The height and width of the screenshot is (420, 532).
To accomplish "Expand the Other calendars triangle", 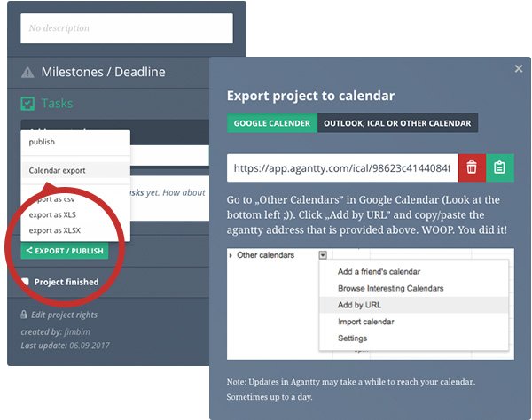I will tap(231, 255).
